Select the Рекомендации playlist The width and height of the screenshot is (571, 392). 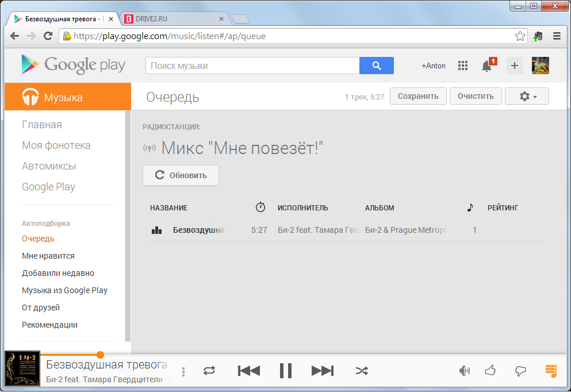[49, 325]
